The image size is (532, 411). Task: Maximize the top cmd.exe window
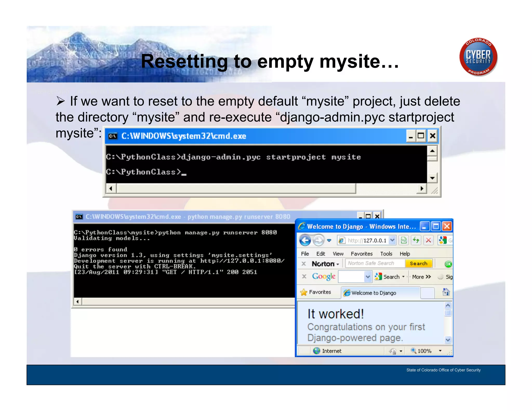click(x=421, y=136)
